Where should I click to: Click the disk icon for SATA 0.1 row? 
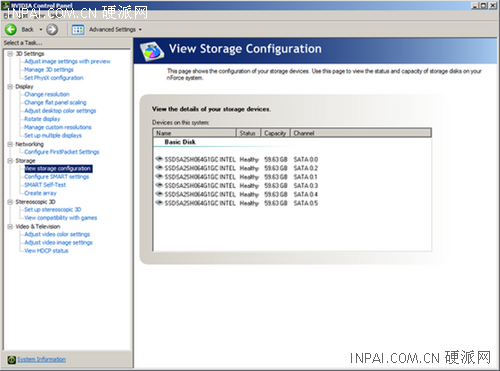159,176
